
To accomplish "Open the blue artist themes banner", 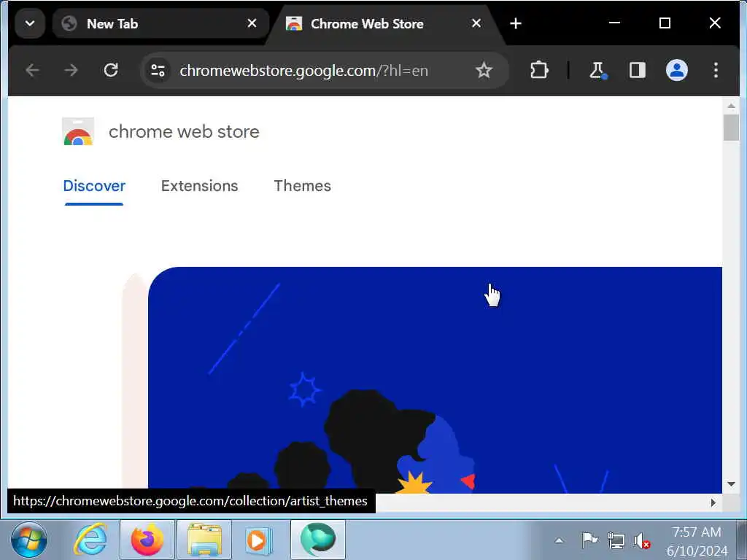I will click(435, 379).
